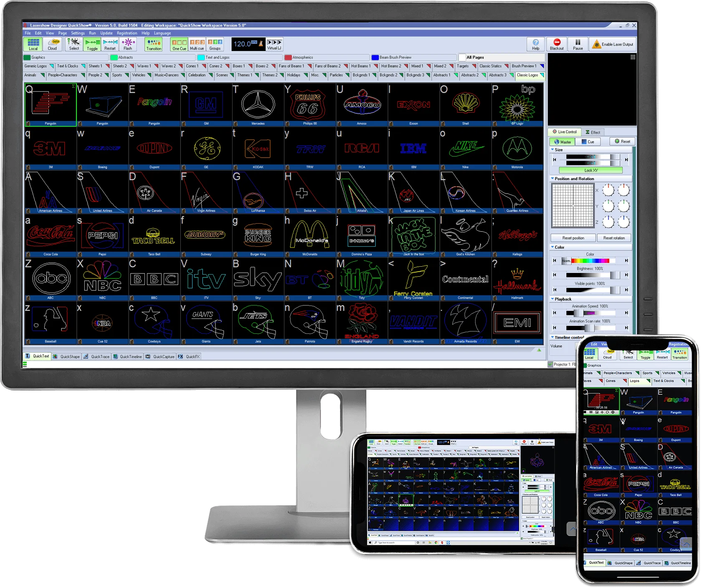Screen dimensions: 701x588
Task: Select the Cue control button
Action: pos(588,142)
